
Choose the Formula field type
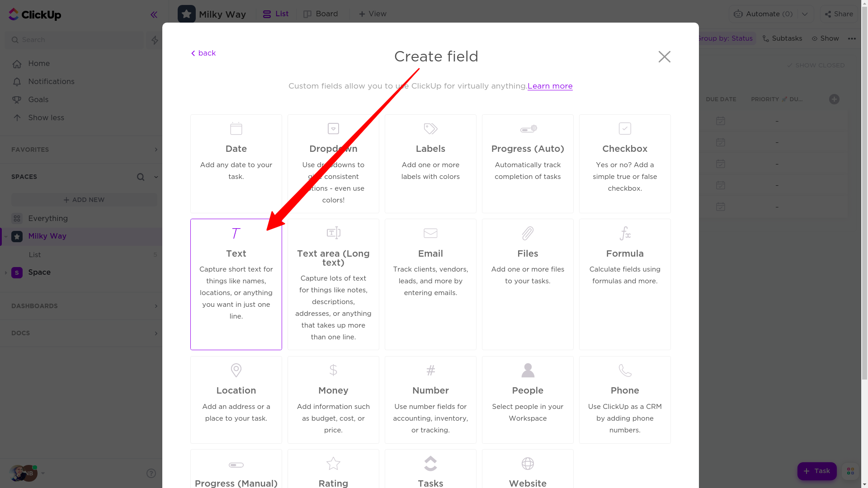pos(625,284)
